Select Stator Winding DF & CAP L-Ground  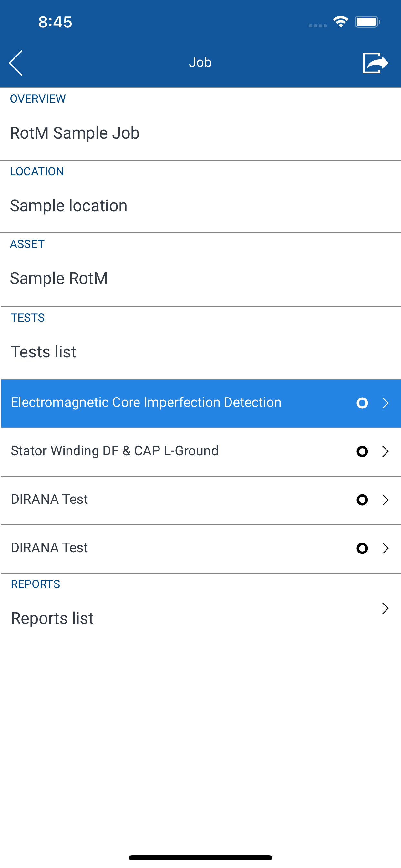point(201,452)
